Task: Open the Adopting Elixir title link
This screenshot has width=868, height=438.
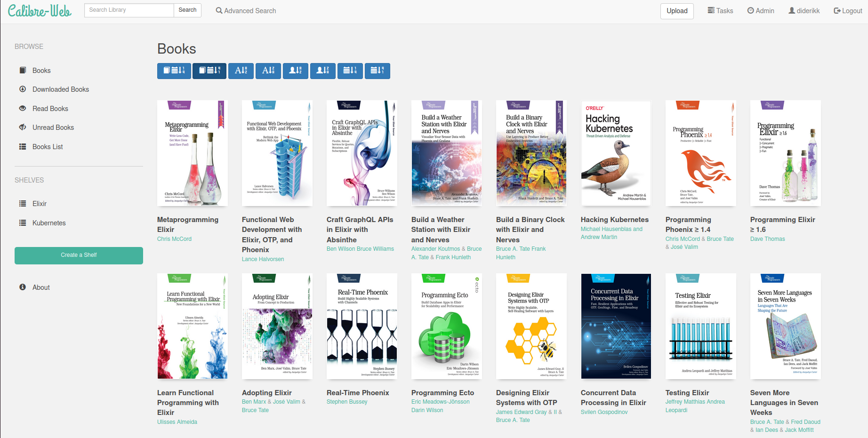Action: (x=266, y=393)
